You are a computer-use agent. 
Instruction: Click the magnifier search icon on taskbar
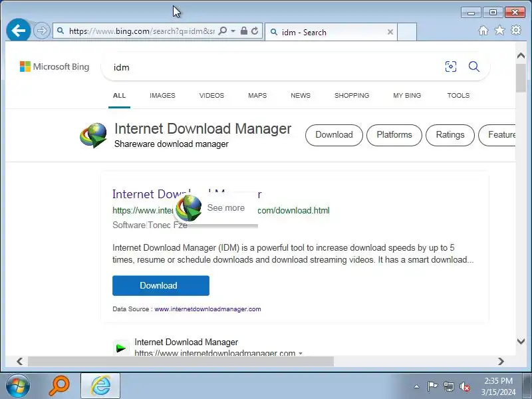point(59,386)
